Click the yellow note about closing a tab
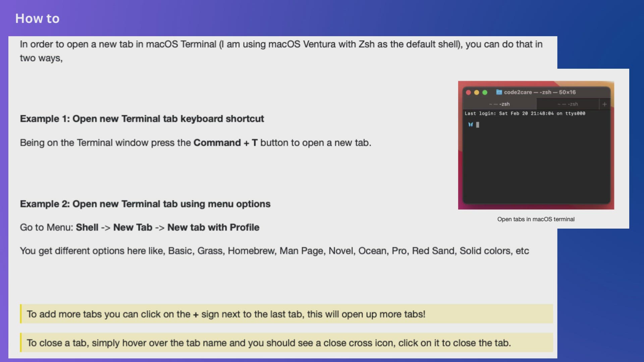This screenshot has height=362, width=644. pos(268,343)
